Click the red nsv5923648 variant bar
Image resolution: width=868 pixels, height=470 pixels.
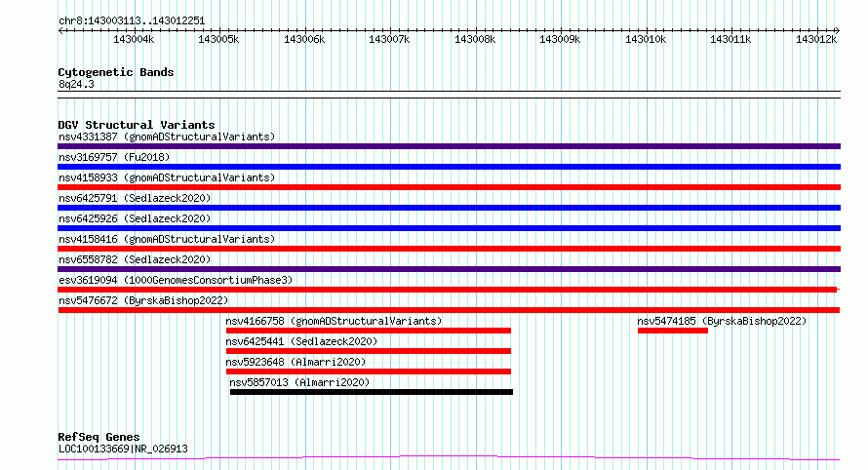[x=368, y=372]
